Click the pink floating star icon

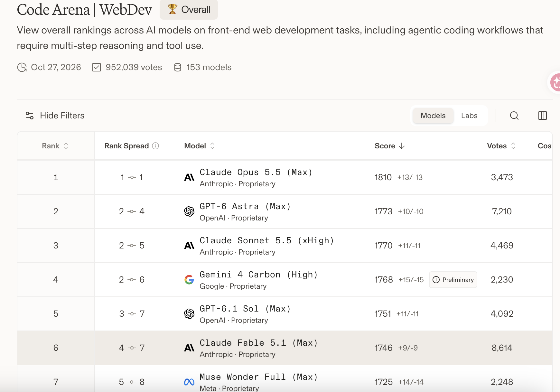[x=555, y=82]
